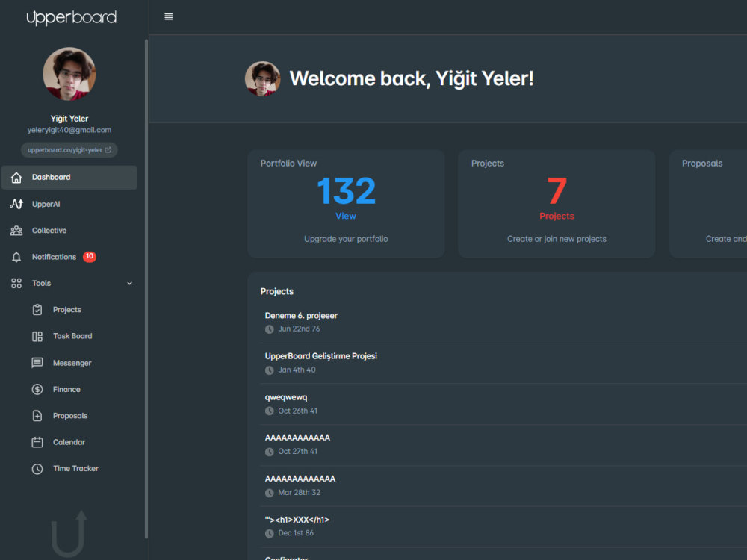Click clock icon beside Oct 27th 41
The image size is (747, 560).
269,452
